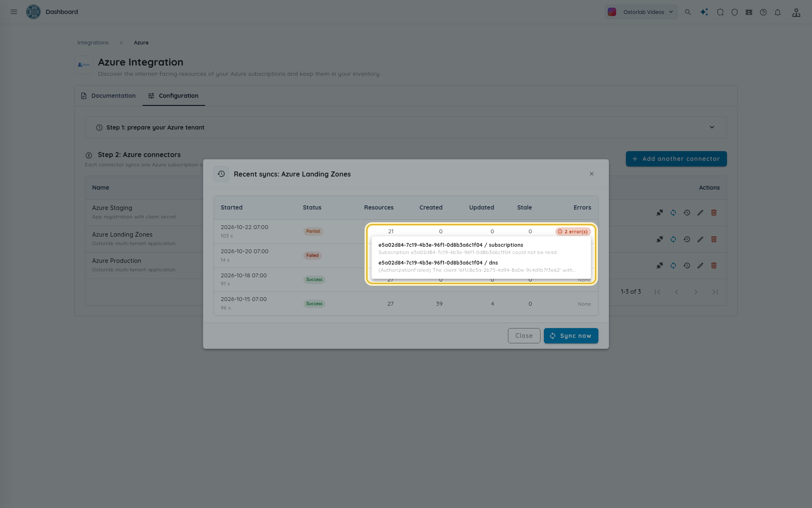Image resolution: width=812 pixels, height=508 pixels.
Task: Expand Step 1 prepare your Azure tenant
Action: coord(406,127)
